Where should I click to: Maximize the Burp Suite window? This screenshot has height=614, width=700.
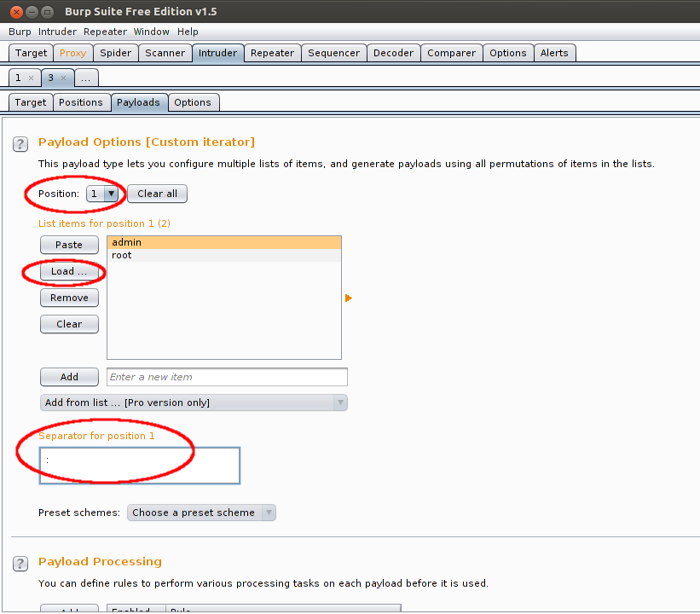(x=47, y=12)
